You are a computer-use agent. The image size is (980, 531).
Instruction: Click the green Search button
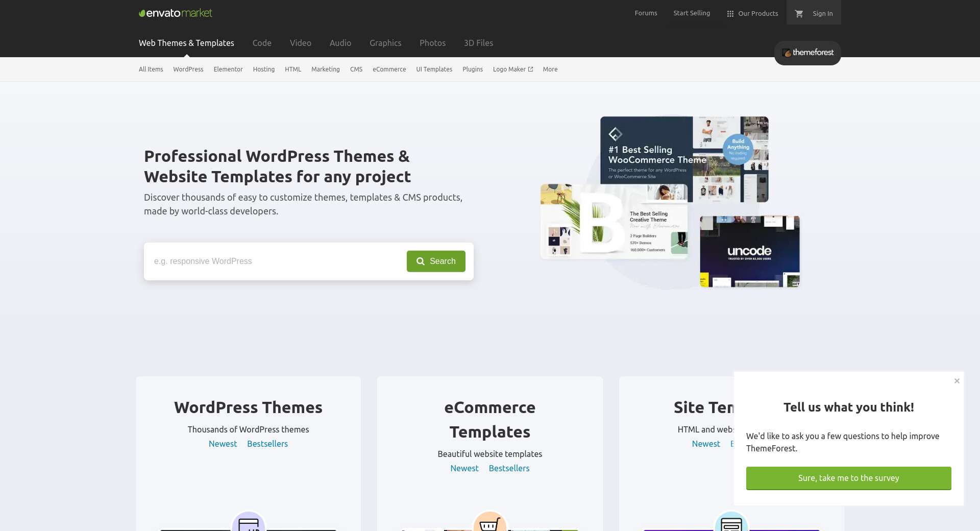click(436, 261)
